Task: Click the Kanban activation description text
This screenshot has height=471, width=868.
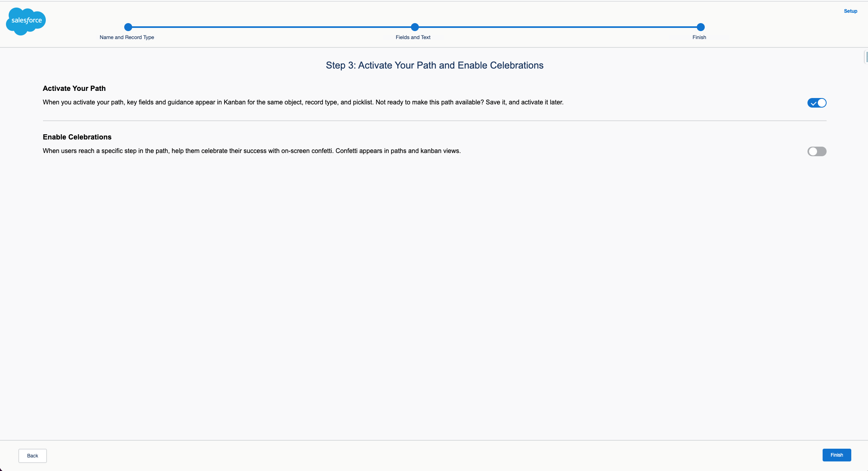Action: [x=303, y=102]
